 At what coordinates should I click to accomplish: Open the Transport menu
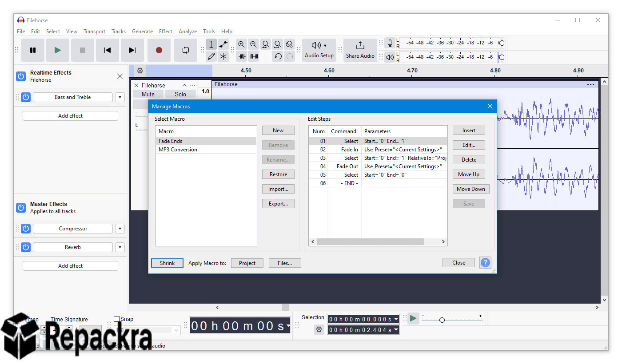click(94, 32)
